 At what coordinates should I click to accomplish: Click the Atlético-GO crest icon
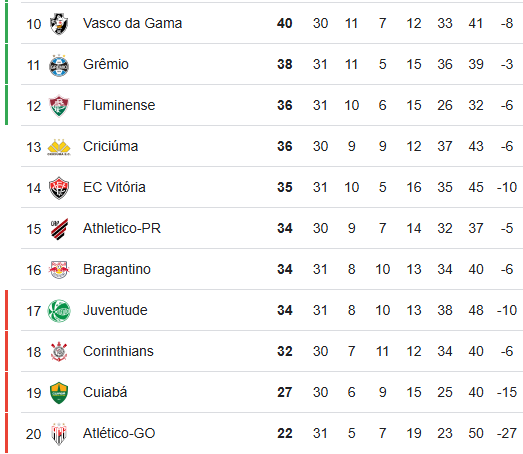59,434
